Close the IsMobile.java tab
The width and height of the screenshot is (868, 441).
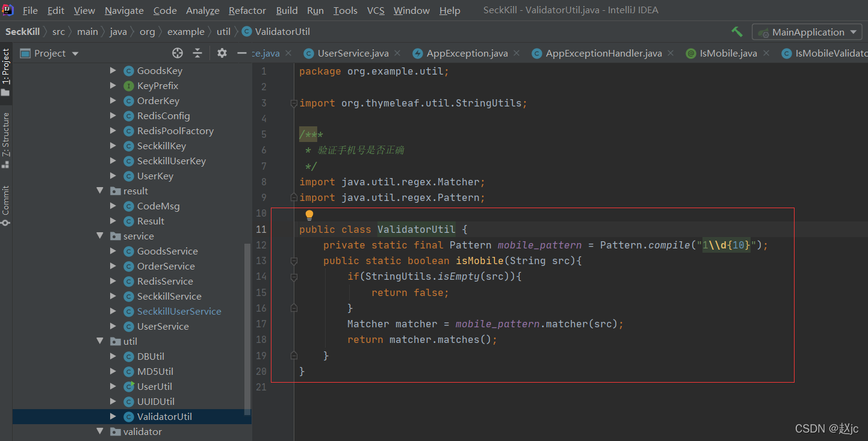pyautogui.click(x=766, y=53)
